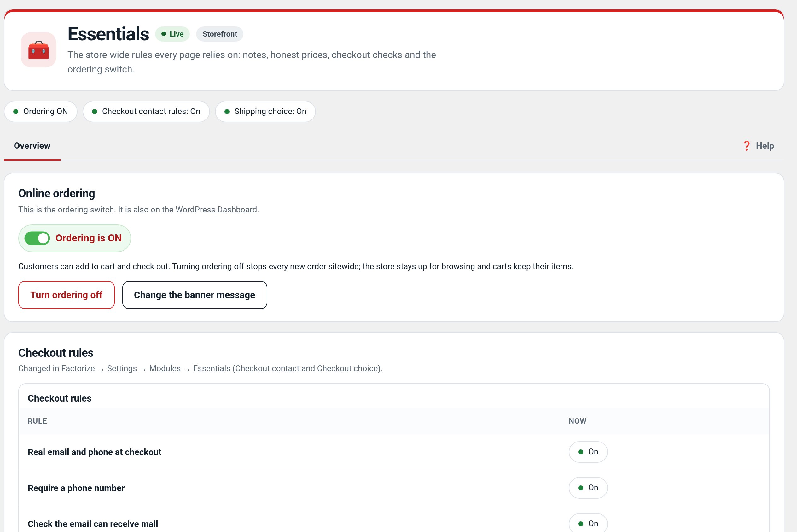Screen dimensions: 797x532
Task: Click the Changed in Factorize settings path text
Action: 201,368
